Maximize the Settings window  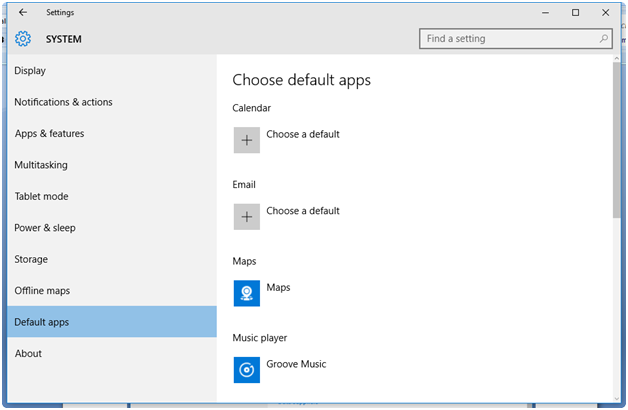click(x=575, y=12)
